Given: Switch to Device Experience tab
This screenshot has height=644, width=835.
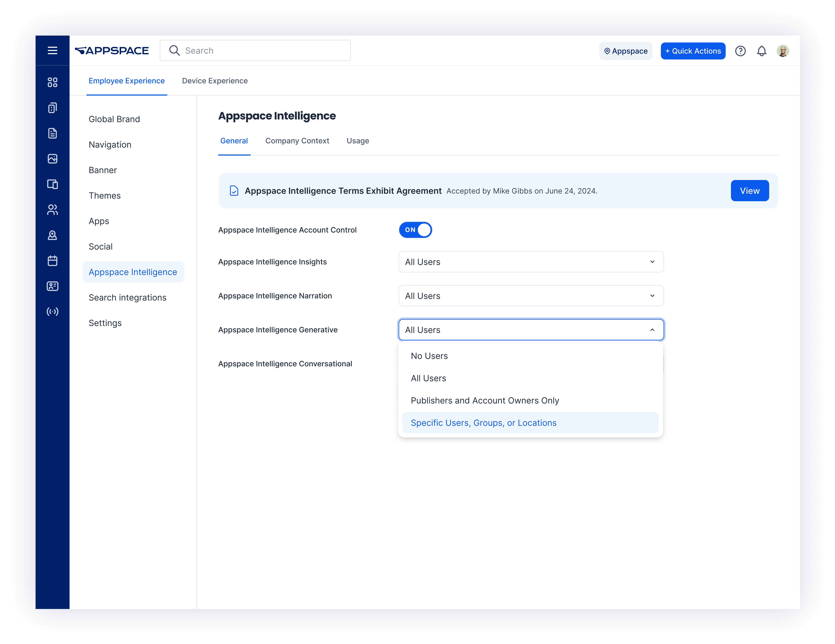Looking at the screenshot, I should click(x=215, y=81).
